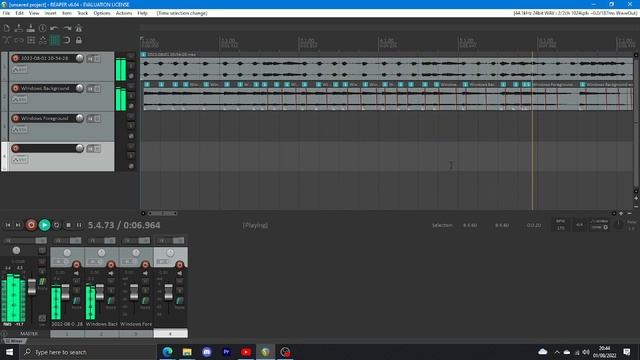
Task: Click the Save project toolbar icon
Action: [x=31, y=28]
